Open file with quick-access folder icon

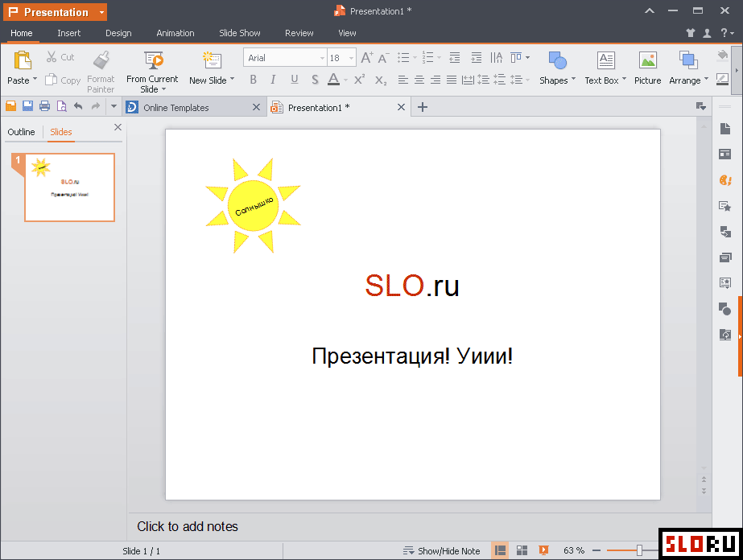coord(11,106)
